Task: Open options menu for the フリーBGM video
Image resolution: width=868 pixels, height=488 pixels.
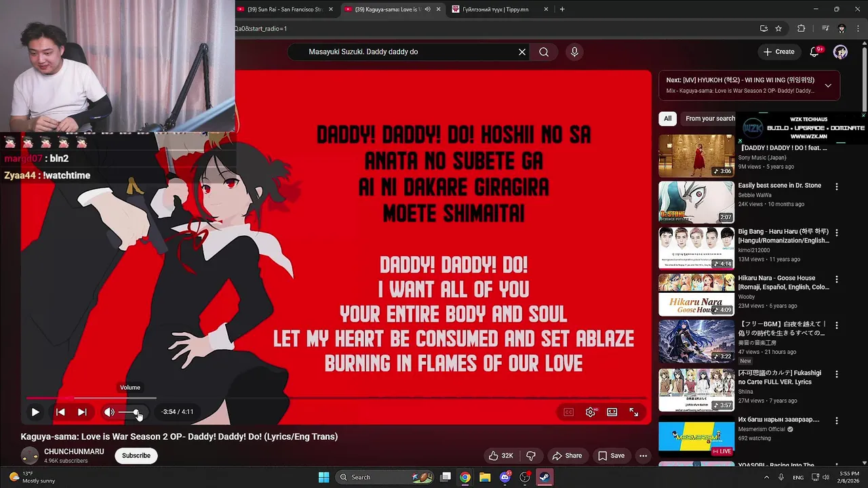Action: (x=837, y=325)
